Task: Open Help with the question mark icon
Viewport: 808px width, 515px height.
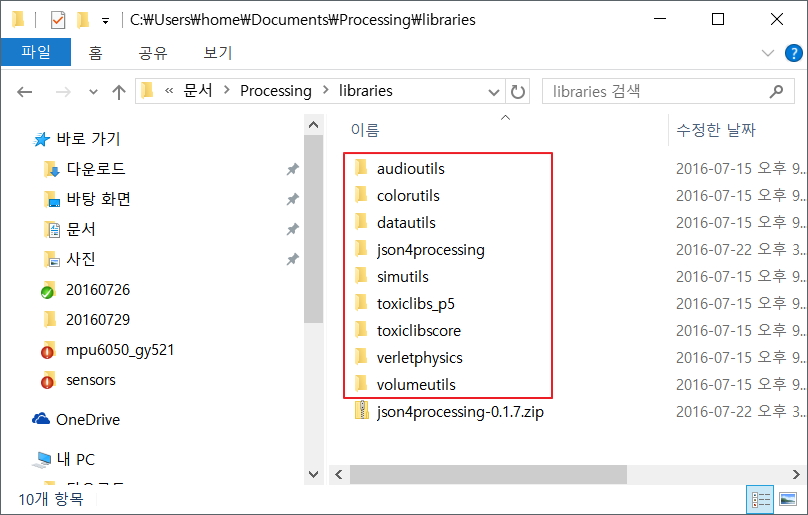Action: tap(794, 53)
